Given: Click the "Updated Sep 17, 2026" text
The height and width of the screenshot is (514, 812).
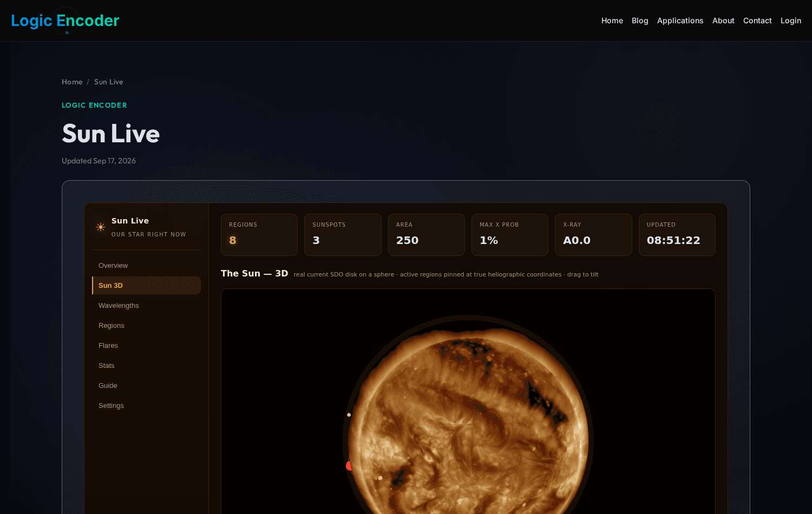Looking at the screenshot, I should (x=99, y=161).
